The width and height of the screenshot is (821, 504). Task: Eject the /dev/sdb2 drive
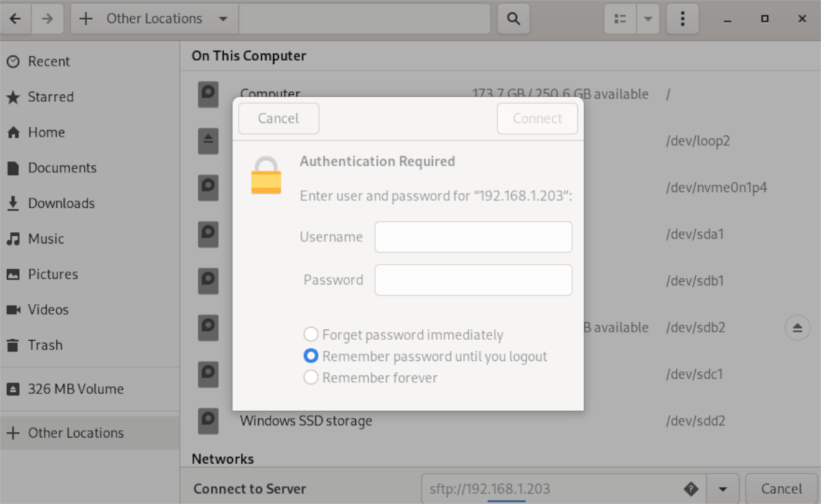coord(797,328)
